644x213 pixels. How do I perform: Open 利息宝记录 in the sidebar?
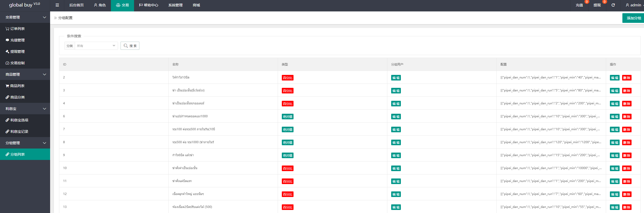click(17, 132)
